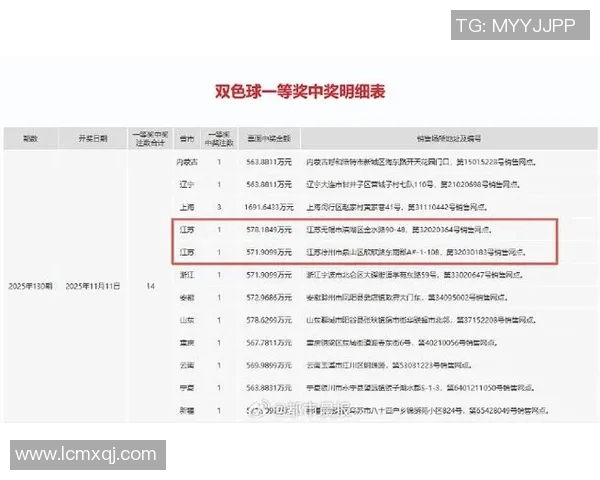
Task: Click the 江苏徐州 address with outlet 32030183
Action: pyautogui.click(x=416, y=252)
